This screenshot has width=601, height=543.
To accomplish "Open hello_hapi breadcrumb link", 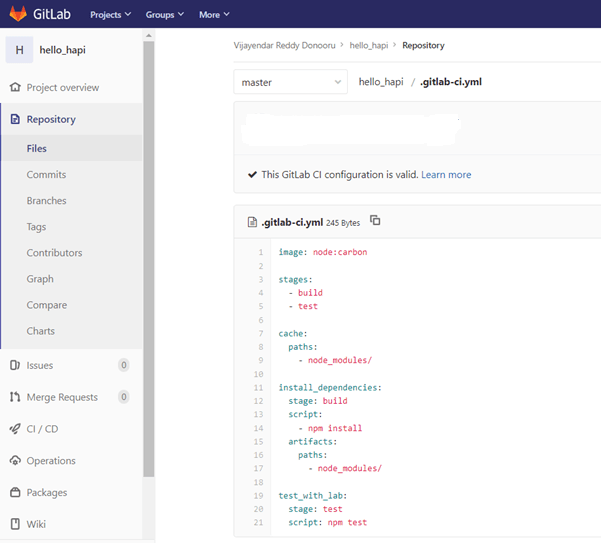I will (x=369, y=45).
